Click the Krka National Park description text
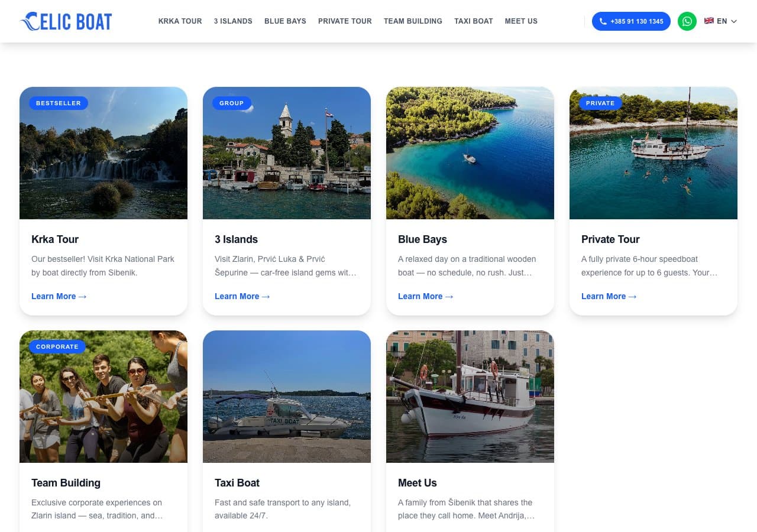The image size is (757, 532). coord(103,266)
